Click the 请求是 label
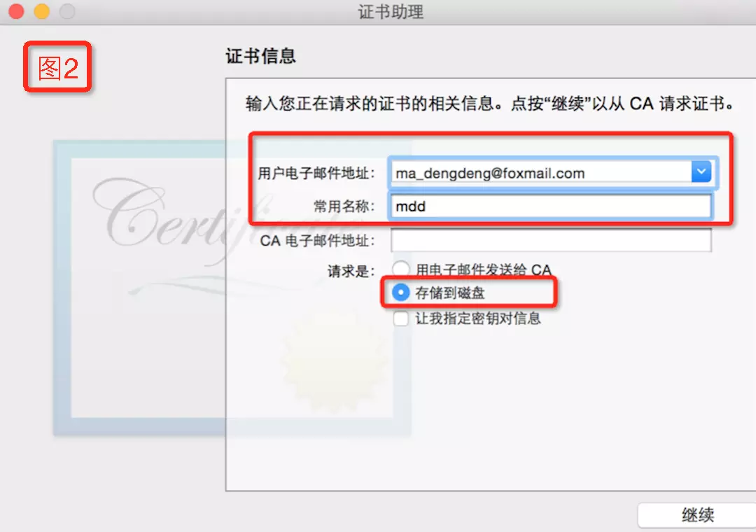 click(x=351, y=271)
